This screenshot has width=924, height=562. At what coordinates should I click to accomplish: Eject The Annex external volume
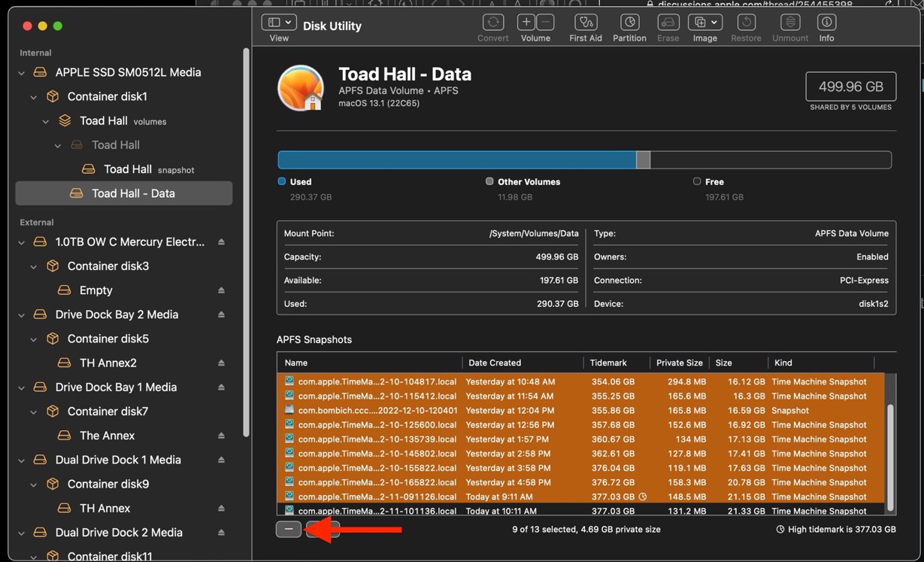pyautogui.click(x=223, y=435)
